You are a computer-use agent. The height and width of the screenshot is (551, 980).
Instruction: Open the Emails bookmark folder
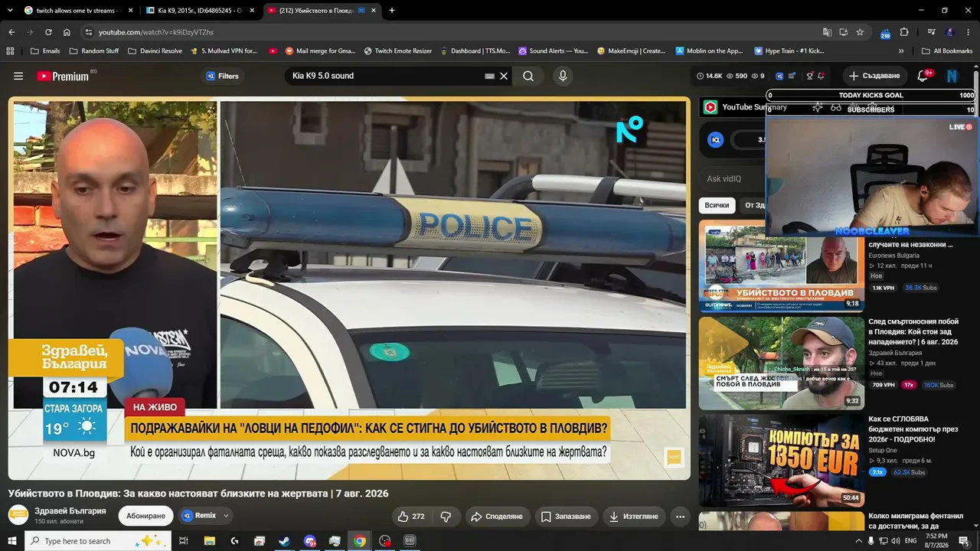(x=44, y=51)
